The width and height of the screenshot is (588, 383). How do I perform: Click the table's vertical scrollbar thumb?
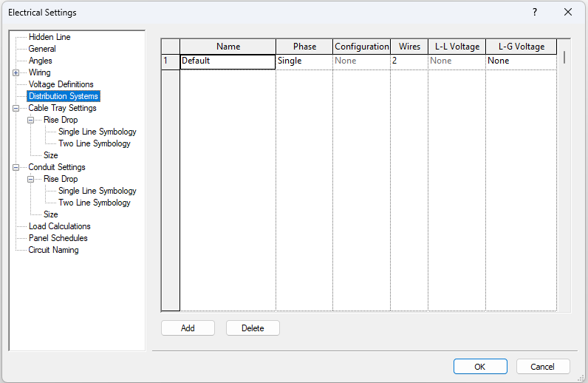pos(564,57)
